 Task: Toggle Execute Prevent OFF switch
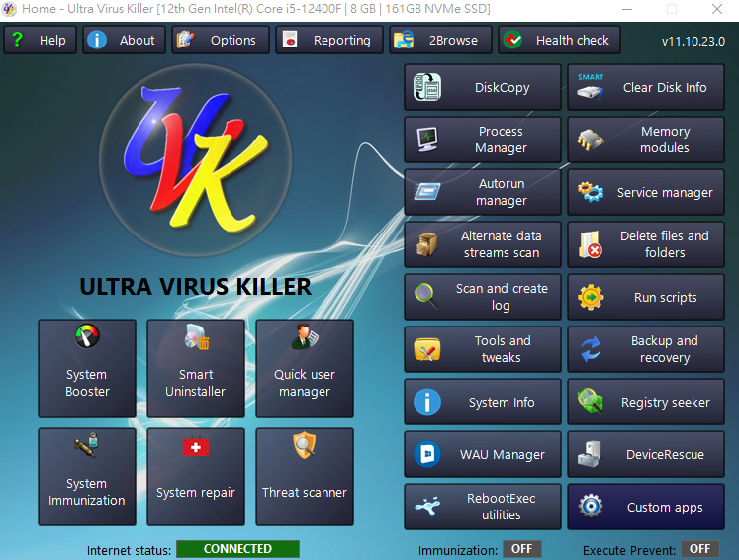699,549
